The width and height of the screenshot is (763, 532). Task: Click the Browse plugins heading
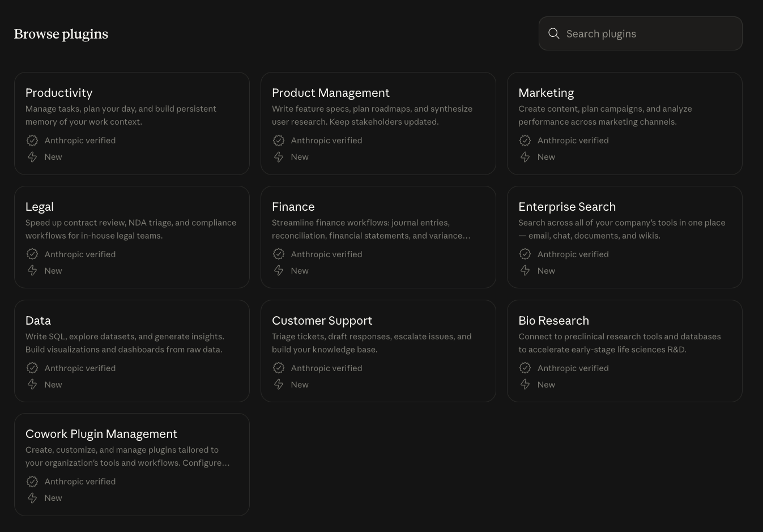point(61,34)
